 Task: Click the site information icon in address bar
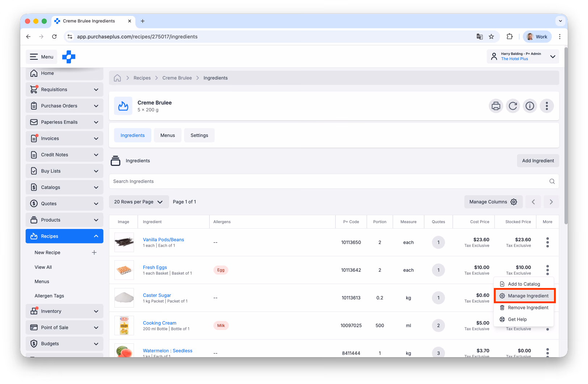[70, 37]
